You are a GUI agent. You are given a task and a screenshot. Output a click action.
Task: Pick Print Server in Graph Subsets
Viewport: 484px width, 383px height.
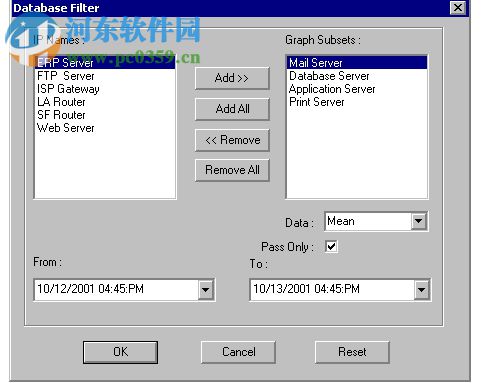[357, 102]
